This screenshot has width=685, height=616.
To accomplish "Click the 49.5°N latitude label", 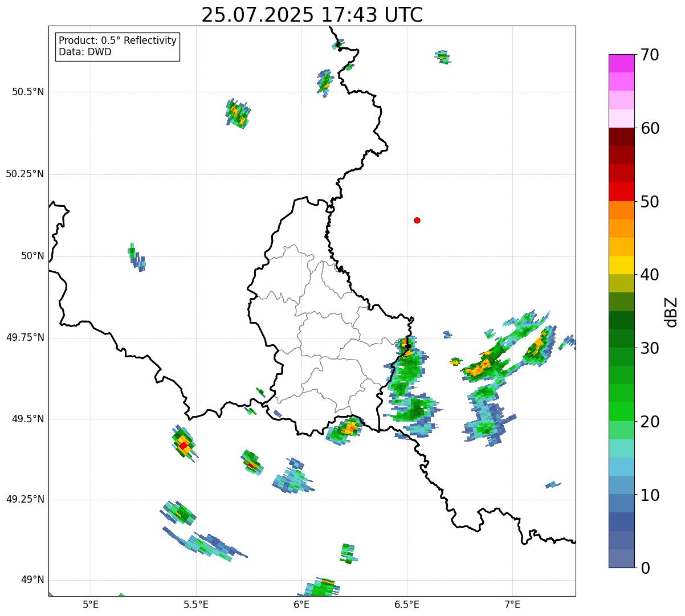I will 27,419.
